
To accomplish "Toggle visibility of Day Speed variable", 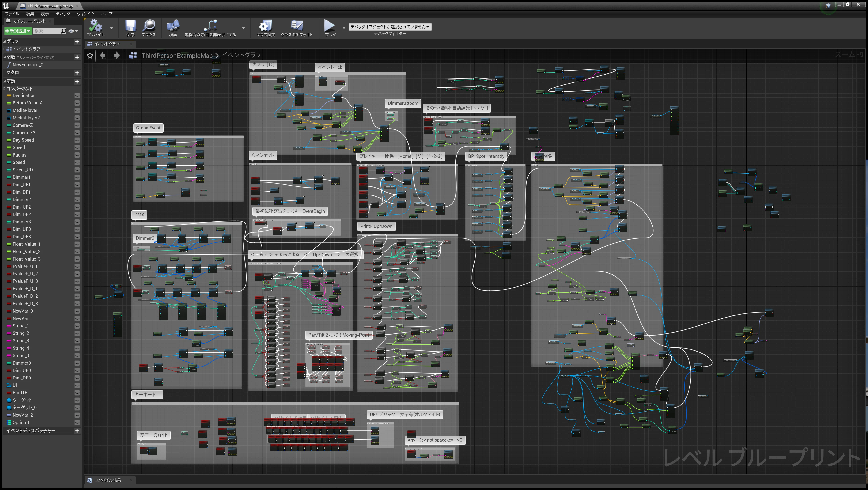I will [x=77, y=140].
